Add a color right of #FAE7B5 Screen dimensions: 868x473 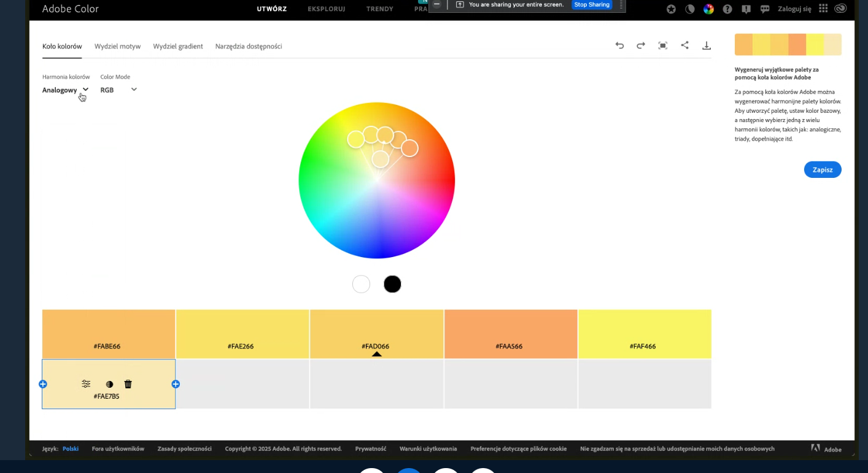pos(176,384)
